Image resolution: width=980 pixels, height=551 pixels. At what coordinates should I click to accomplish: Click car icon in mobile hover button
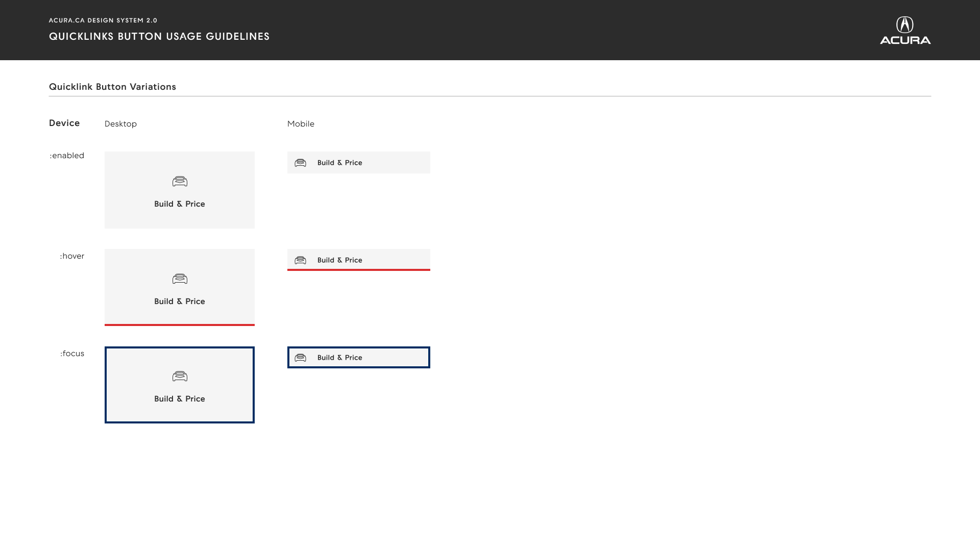[x=300, y=260]
